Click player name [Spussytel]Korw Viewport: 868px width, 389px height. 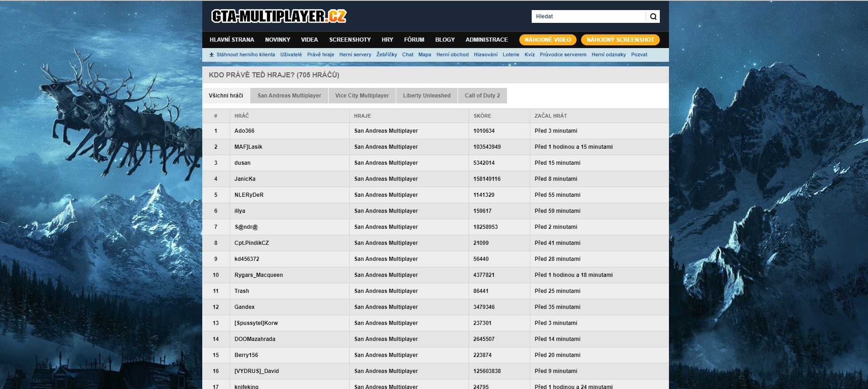pos(256,323)
